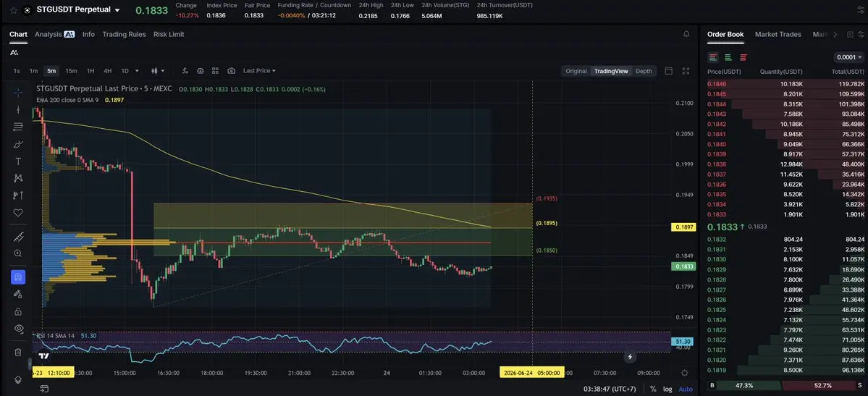Image resolution: width=868 pixels, height=396 pixels.
Task: Click the 0.1846 ask price row
Action: (786, 84)
